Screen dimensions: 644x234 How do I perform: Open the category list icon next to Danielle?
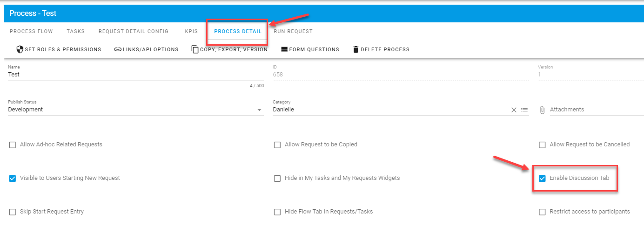[524, 110]
